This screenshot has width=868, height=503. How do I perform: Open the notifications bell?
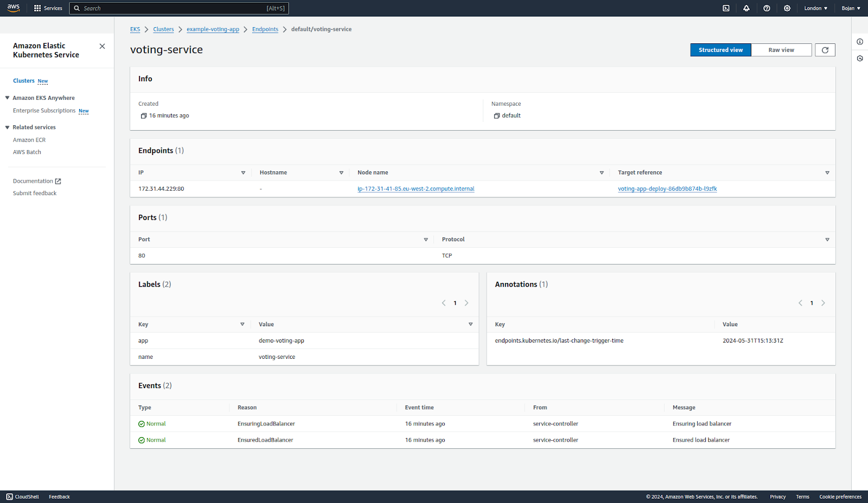click(746, 8)
